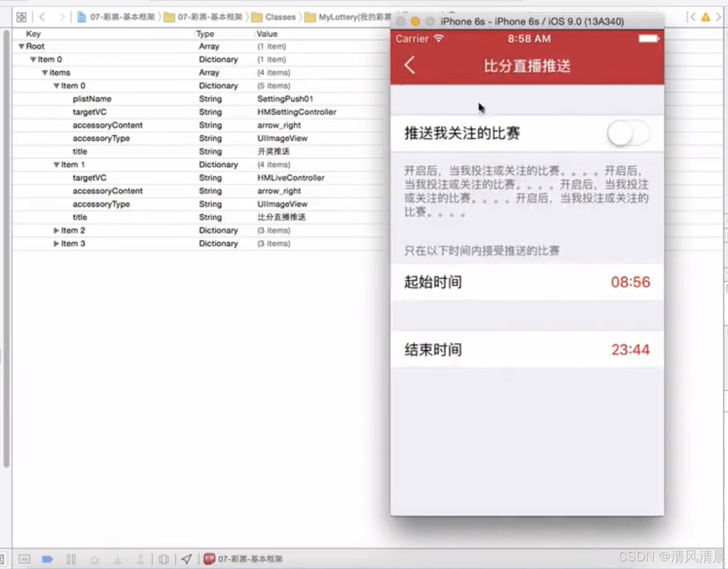
Task: Open the simulate location arrow icon
Action: (x=187, y=559)
